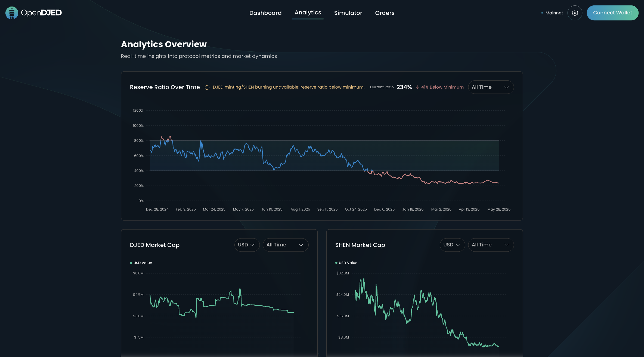This screenshot has width=644, height=357.
Task: Expand the Reserve Ratio All Time dropdown
Action: (x=491, y=87)
